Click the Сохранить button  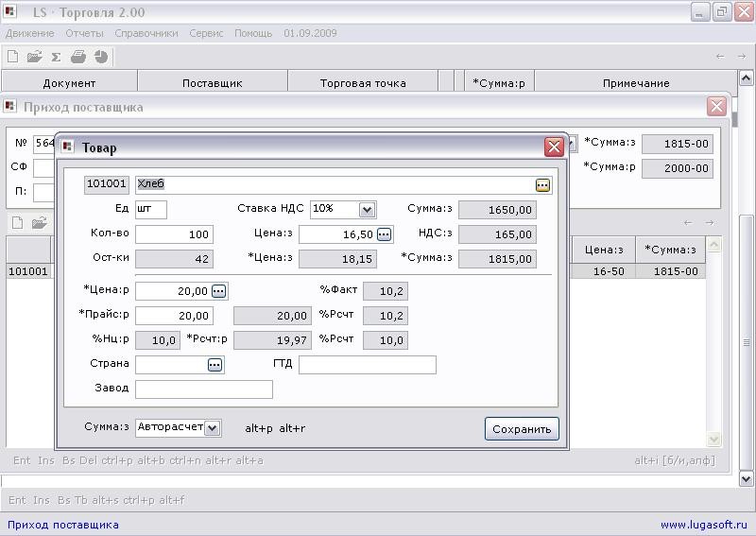click(x=522, y=429)
